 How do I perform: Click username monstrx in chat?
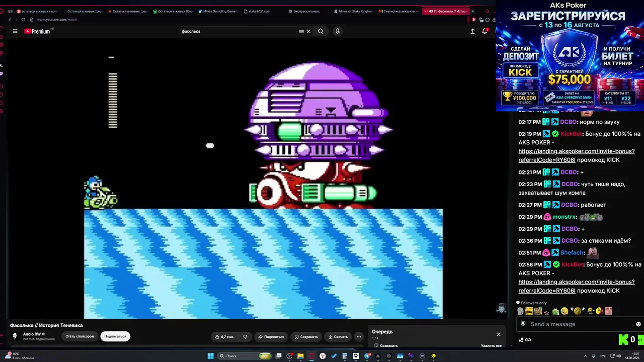(x=564, y=217)
